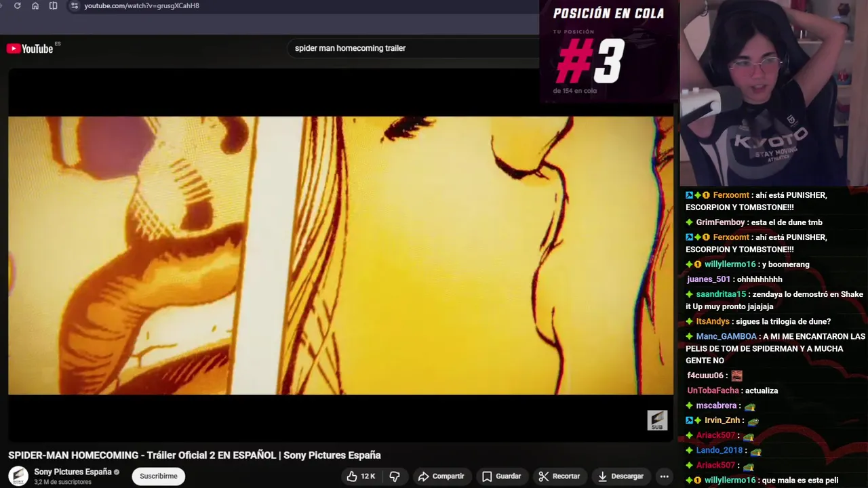This screenshot has width=868, height=488.
Task: Click chat username juanes_501
Action: (x=709, y=279)
